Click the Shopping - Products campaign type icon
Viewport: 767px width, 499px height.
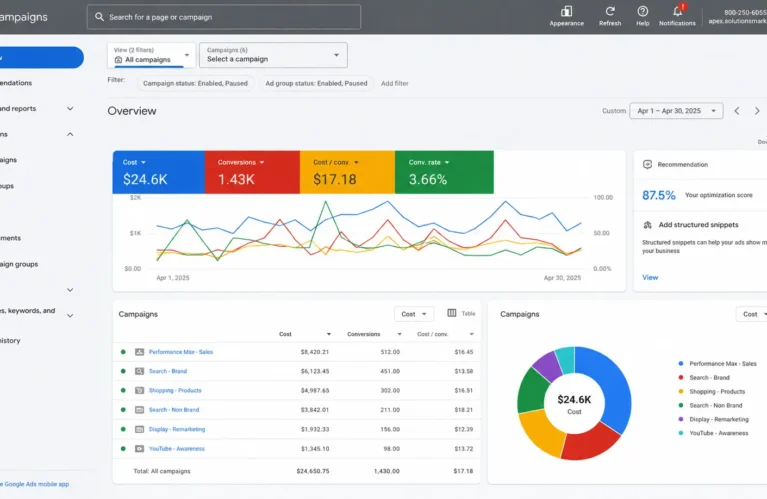(x=139, y=390)
